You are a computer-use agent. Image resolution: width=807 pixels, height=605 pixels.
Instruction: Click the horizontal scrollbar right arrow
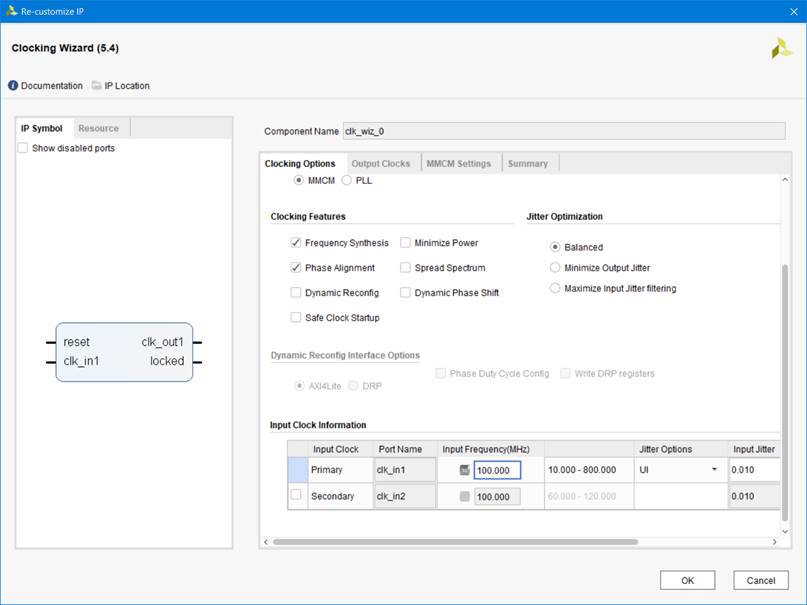coord(774,542)
